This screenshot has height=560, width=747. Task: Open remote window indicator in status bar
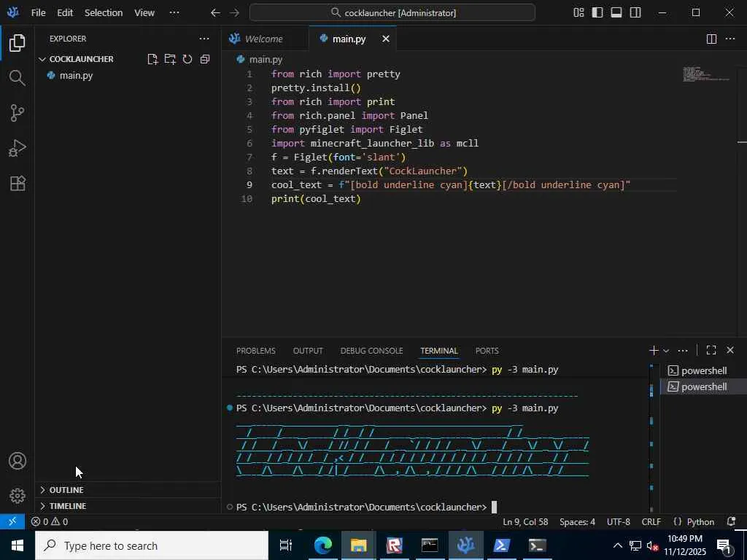(12, 522)
